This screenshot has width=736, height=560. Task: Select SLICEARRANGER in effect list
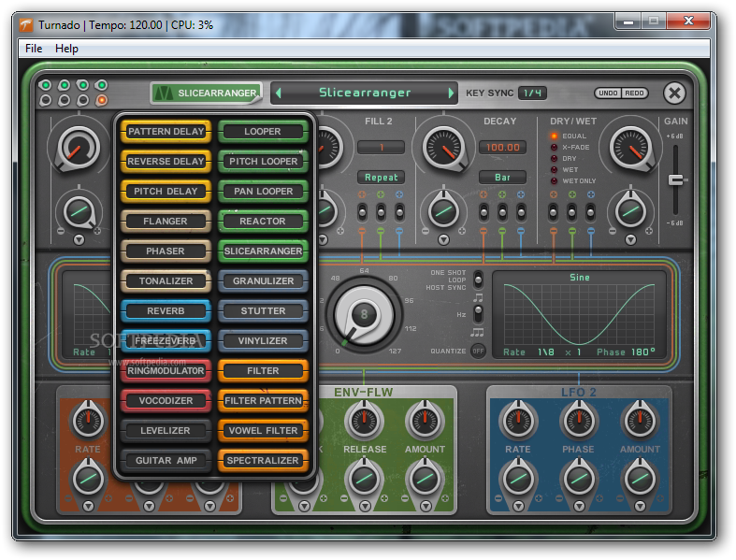(x=263, y=251)
